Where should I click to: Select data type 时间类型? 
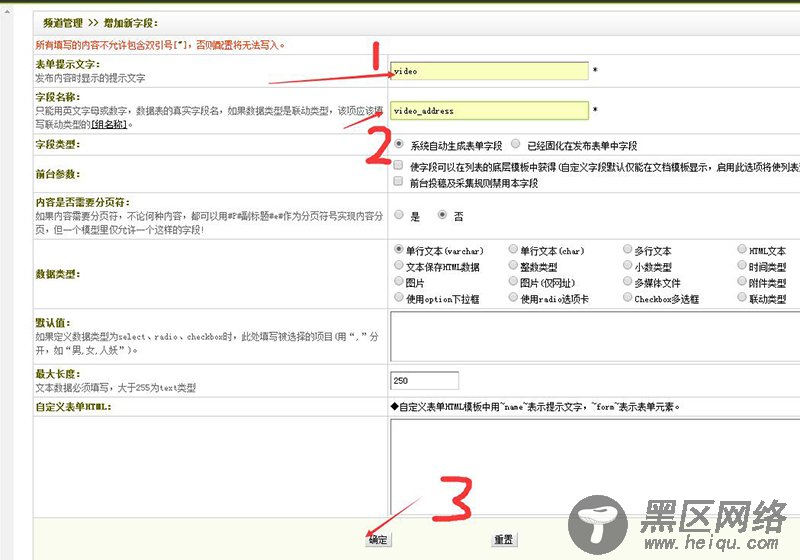point(742,265)
